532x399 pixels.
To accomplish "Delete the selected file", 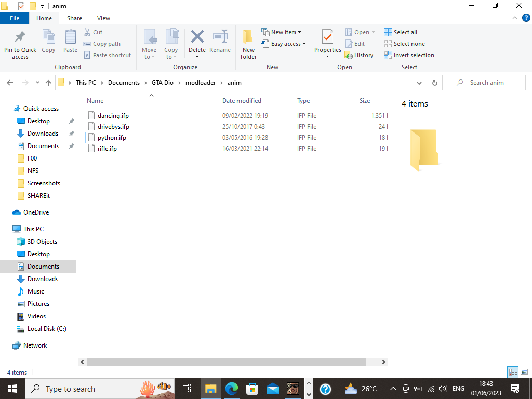I will pos(197,44).
